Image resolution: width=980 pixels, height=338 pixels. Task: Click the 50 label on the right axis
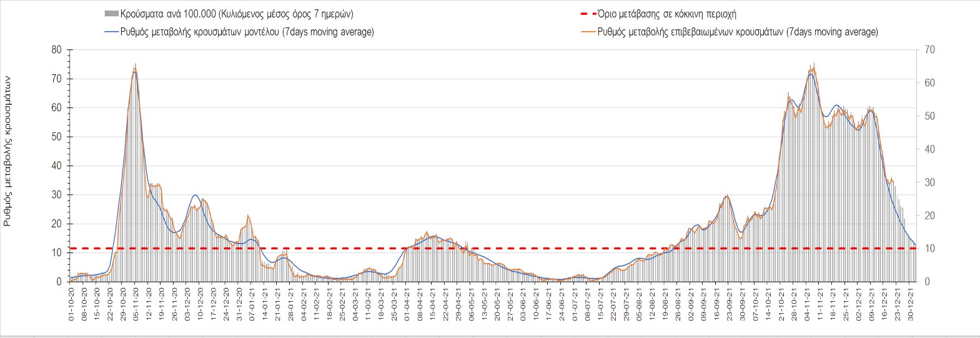click(929, 116)
